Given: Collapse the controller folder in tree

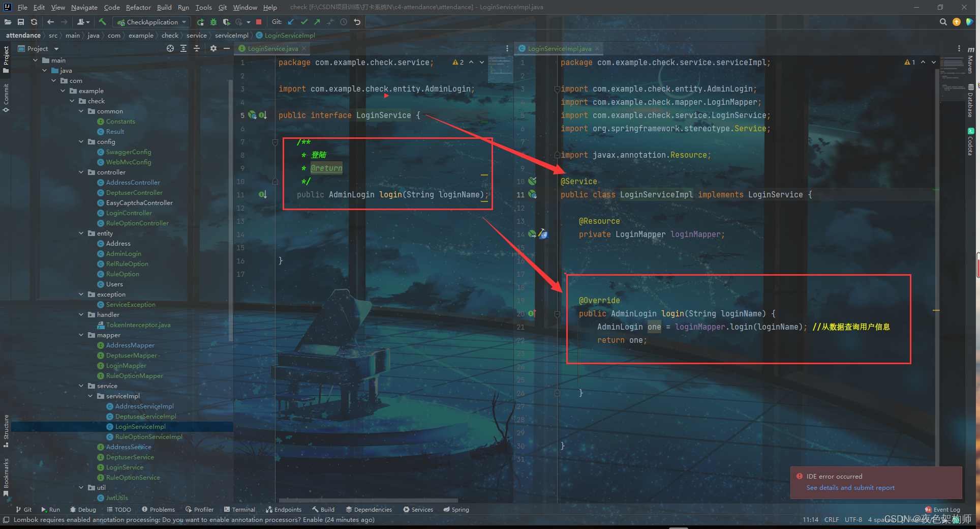Looking at the screenshot, I should coord(81,172).
